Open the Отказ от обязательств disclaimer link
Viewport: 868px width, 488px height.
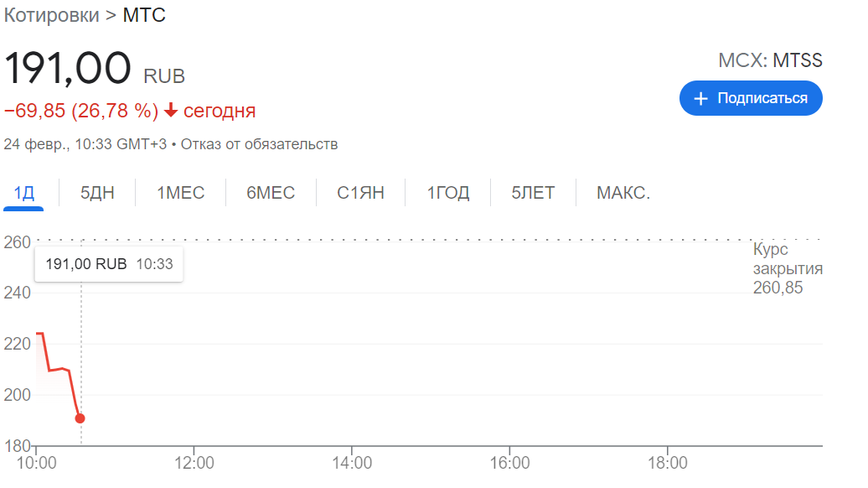pos(259,144)
